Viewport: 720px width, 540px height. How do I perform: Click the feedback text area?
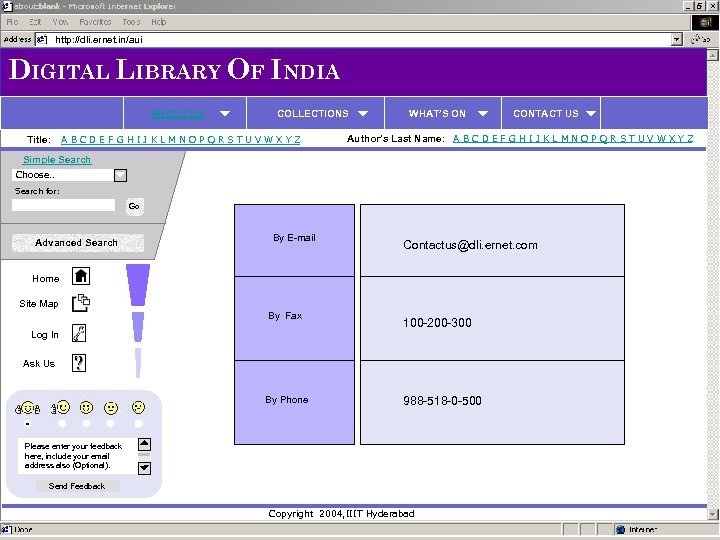[x=77, y=456]
